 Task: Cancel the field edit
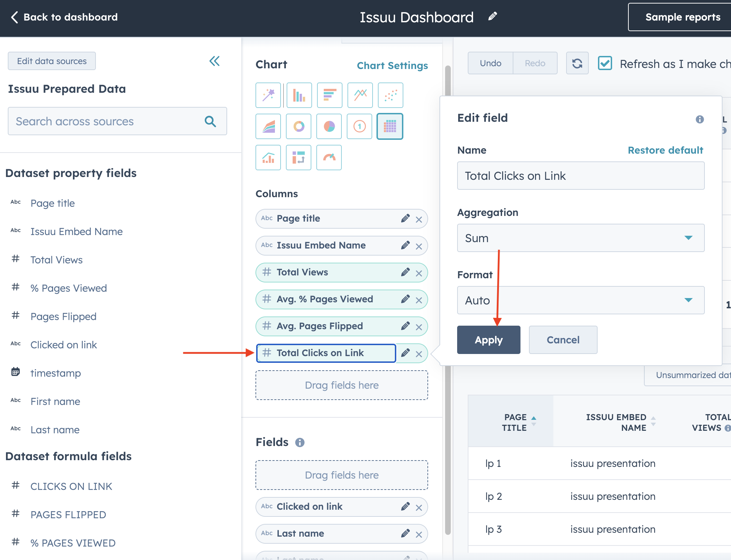point(563,340)
